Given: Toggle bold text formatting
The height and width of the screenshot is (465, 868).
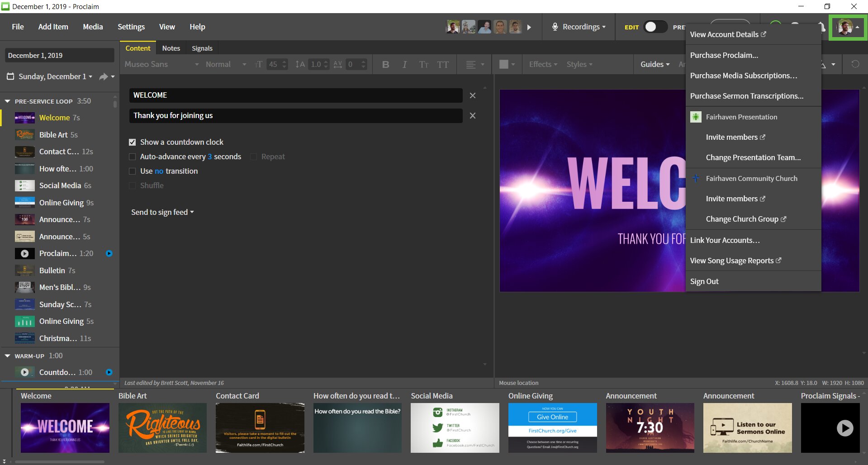Looking at the screenshot, I should [385, 64].
